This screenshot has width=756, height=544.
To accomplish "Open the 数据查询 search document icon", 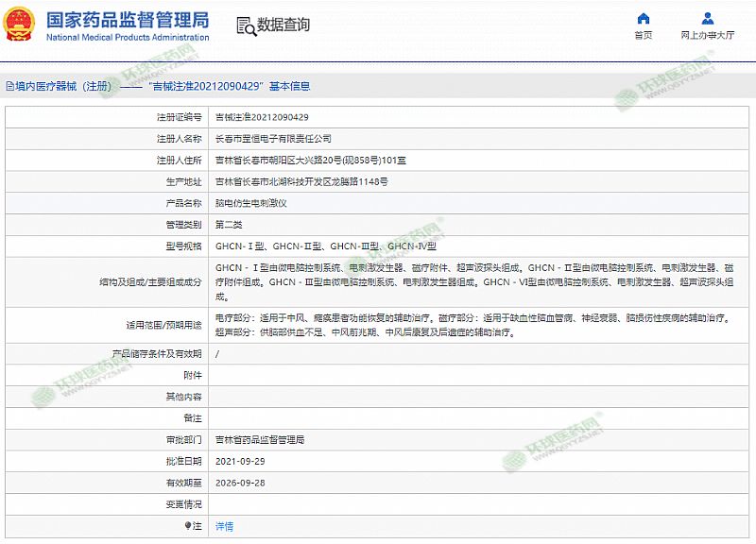I will (x=245, y=25).
